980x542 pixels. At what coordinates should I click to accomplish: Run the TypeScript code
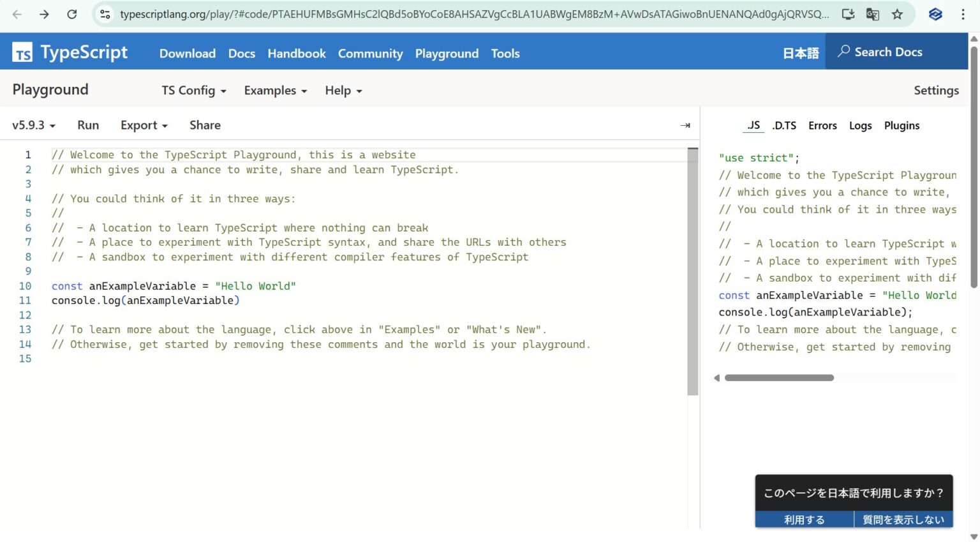tap(88, 125)
